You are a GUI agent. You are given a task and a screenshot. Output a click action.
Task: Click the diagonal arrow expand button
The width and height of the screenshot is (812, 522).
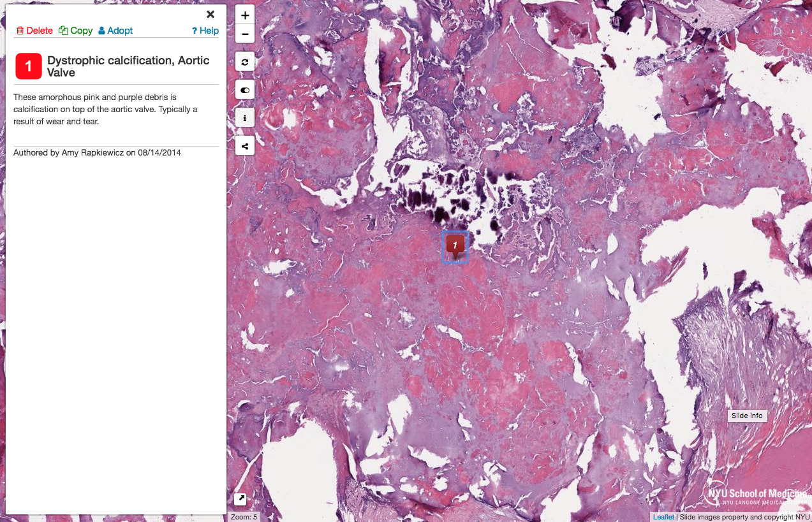[240, 499]
